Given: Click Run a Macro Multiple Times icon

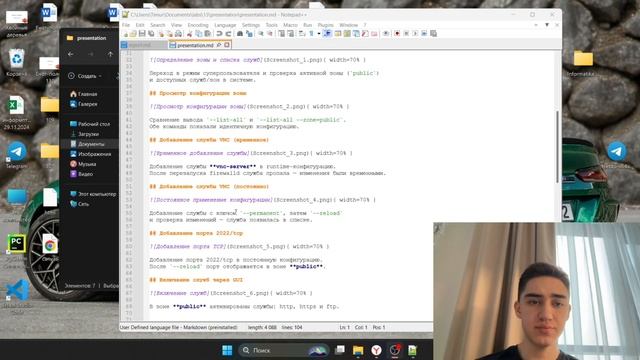Looking at the screenshot, I should [x=424, y=33].
